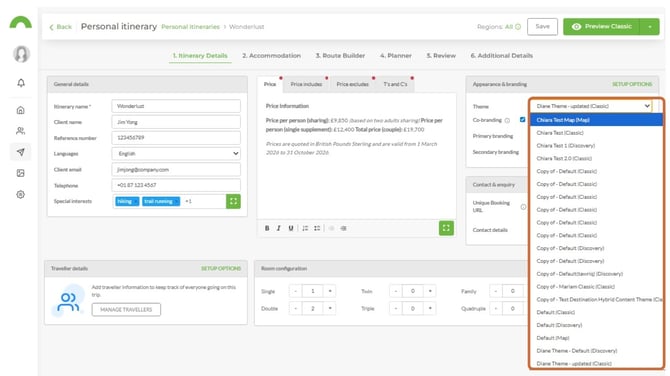Switch to the 3. Route Builder step tab
This screenshot has height=376, width=670.
[340, 56]
